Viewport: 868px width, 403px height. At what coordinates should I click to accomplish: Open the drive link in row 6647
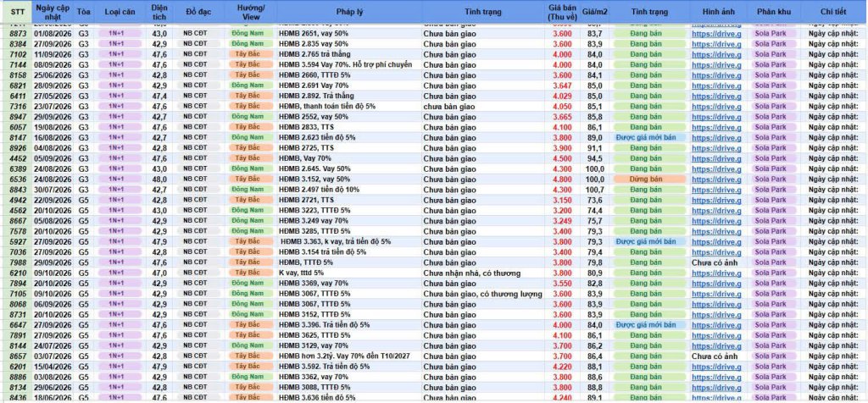click(716, 324)
